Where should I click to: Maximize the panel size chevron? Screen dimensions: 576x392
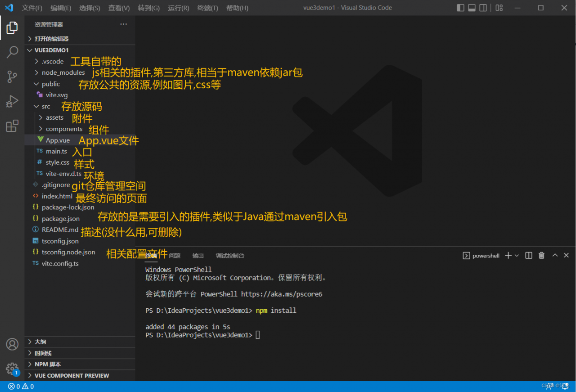(x=555, y=255)
